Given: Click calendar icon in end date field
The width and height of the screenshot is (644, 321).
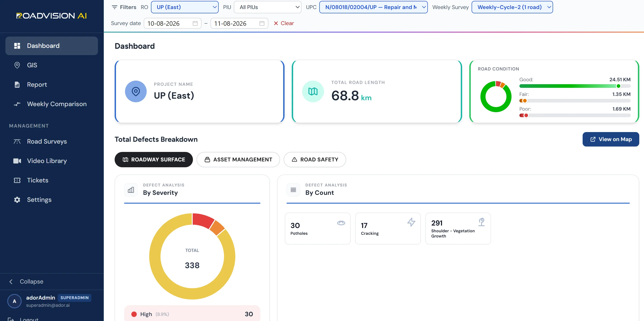Looking at the screenshot, I should click(262, 23).
